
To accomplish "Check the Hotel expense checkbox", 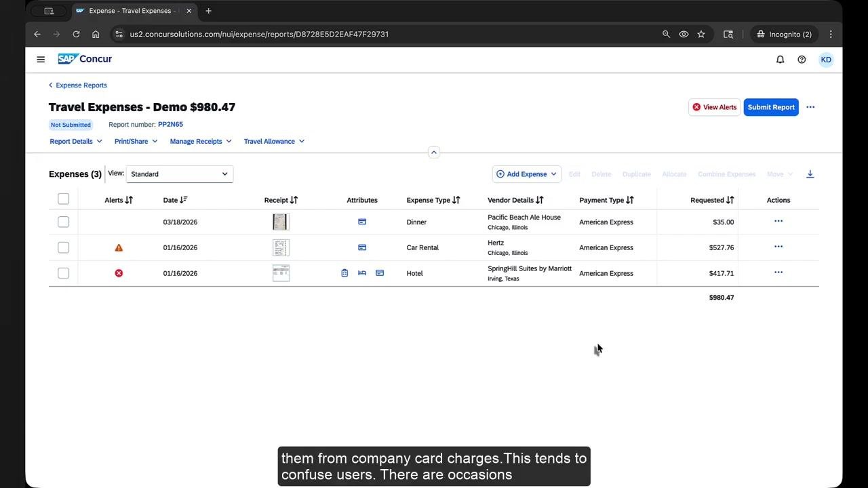I will [63, 273].
